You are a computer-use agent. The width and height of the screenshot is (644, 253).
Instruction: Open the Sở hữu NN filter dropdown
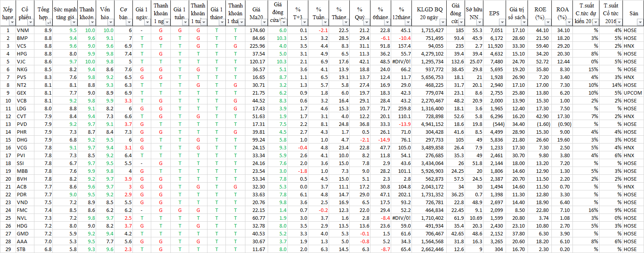coord(480,22)
